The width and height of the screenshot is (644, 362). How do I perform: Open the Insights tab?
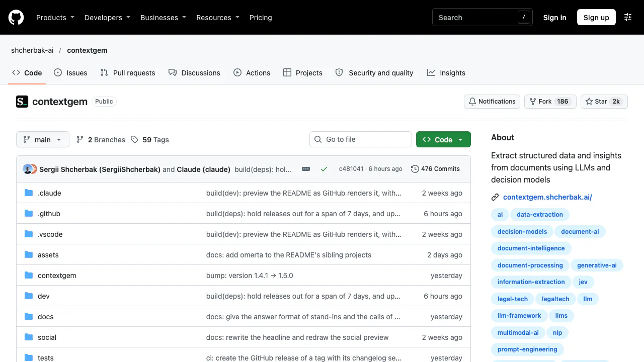pos(446,73)
